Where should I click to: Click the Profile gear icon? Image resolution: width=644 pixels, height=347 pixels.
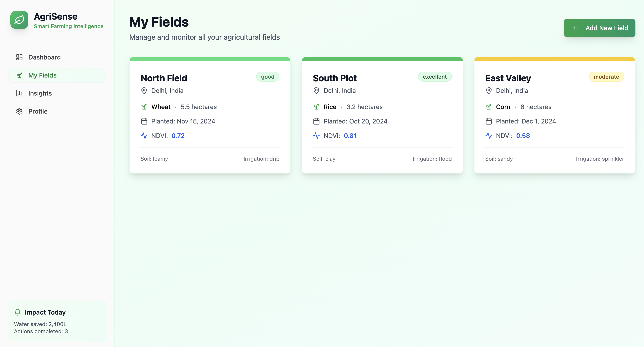click(19, 111)
